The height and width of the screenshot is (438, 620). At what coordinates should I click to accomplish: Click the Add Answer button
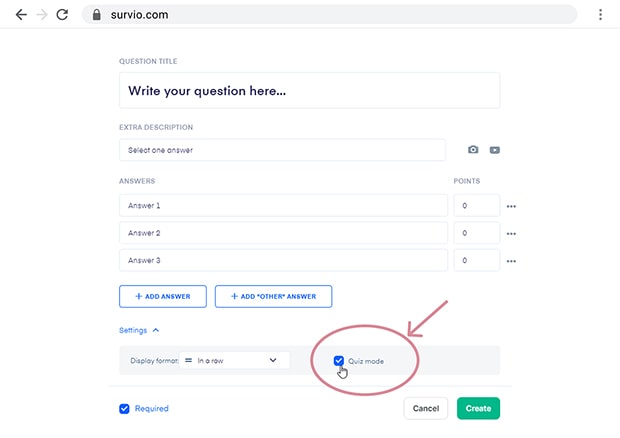(162, 297)
